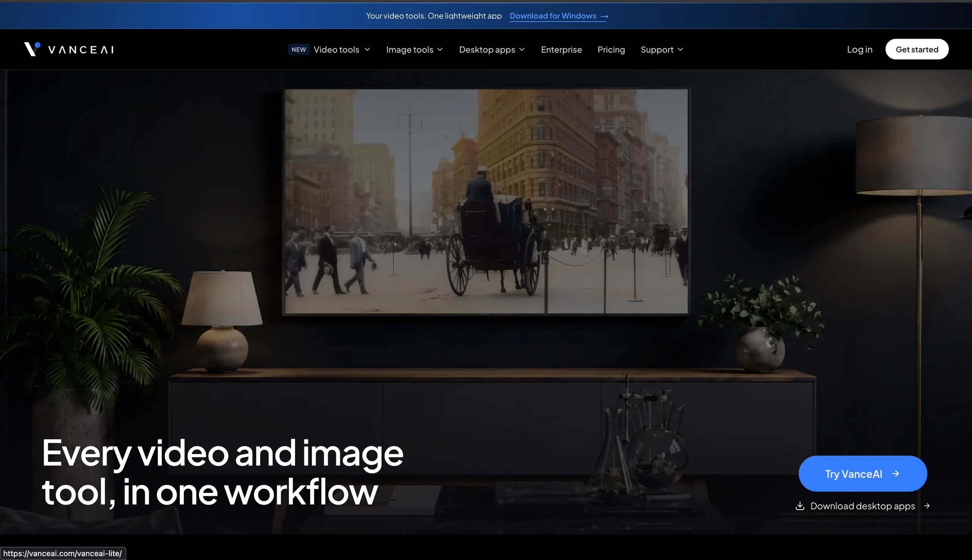Follow the Download for Windows link

pyautogui.click(x=559, y=16)
